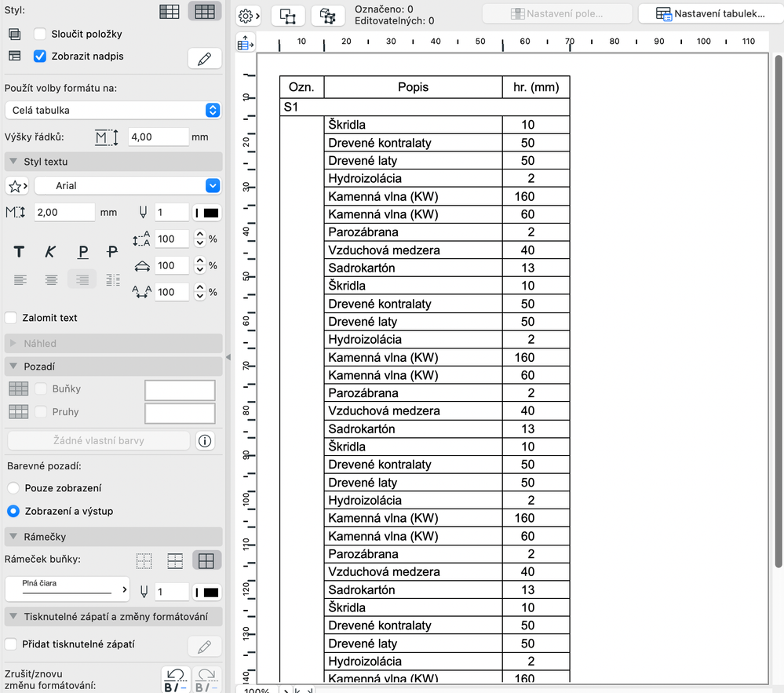
Task: Collapse the left panel using side arrow
Action: pyautogui.click(x=228, y=357)
